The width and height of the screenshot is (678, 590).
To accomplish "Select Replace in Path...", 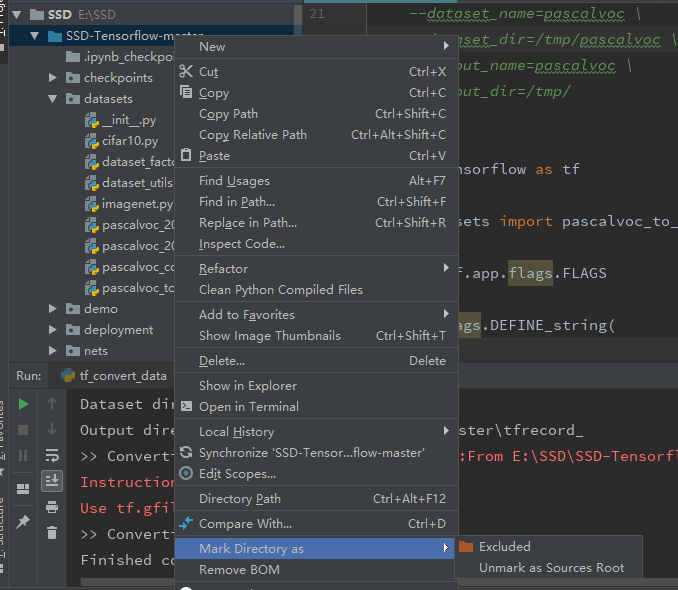I will point(316,222).
